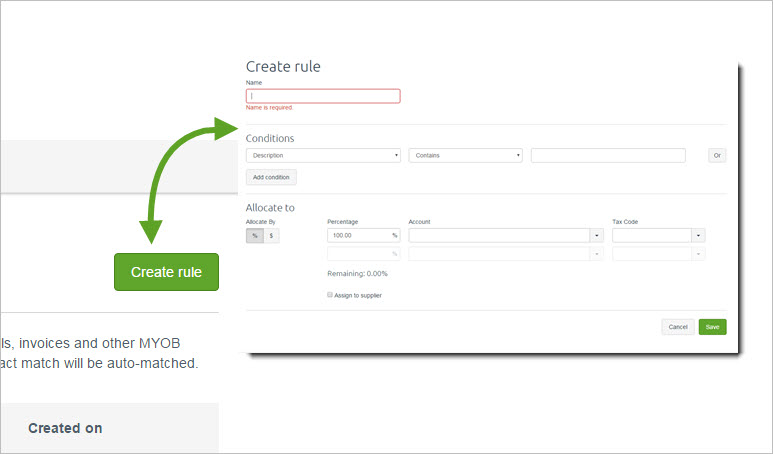This screenshot has width=773, height=454.
Task: Expand the Account dropdown arrow
Action: [x=597, y=236]
